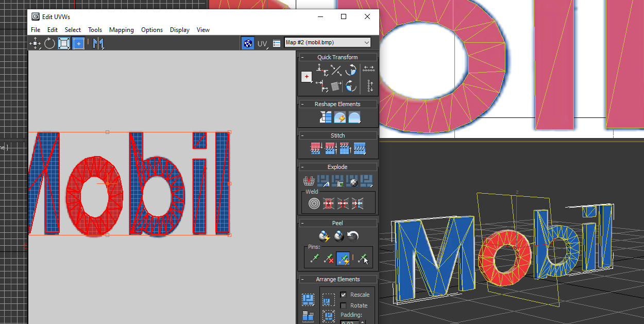Open the Mapping menu
Viewport: 644px width, 324px height.
[x=121, y=30]
